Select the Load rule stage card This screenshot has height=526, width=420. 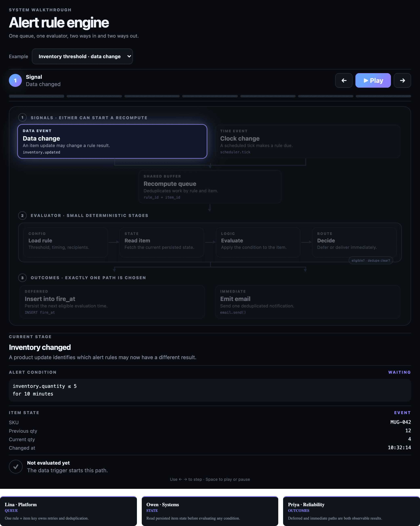66,242
